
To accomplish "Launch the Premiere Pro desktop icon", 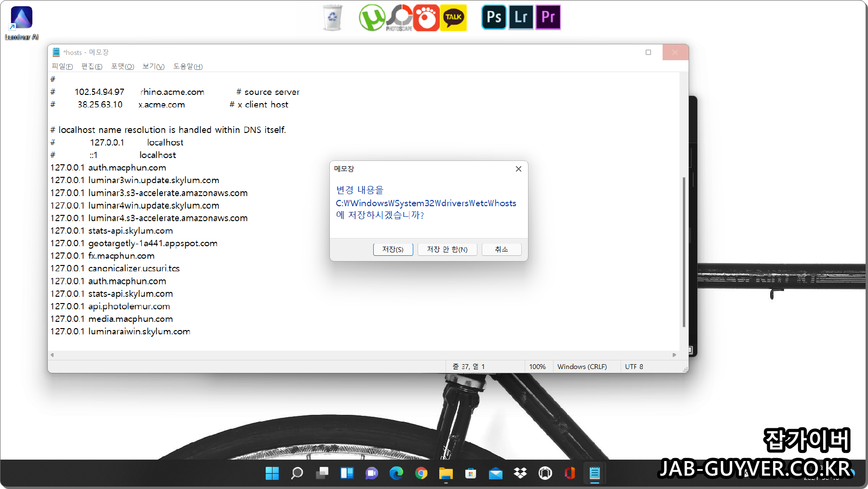I will [548, 17].
